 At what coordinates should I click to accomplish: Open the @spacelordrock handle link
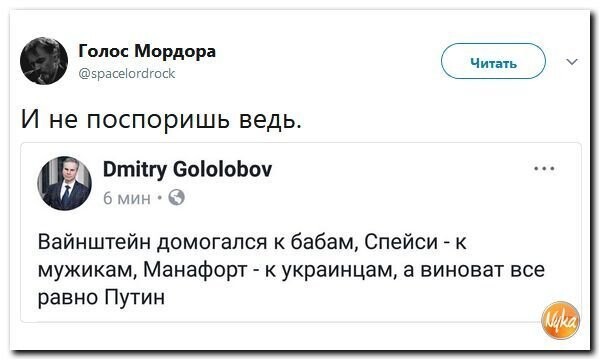click(x=127, y=73)
